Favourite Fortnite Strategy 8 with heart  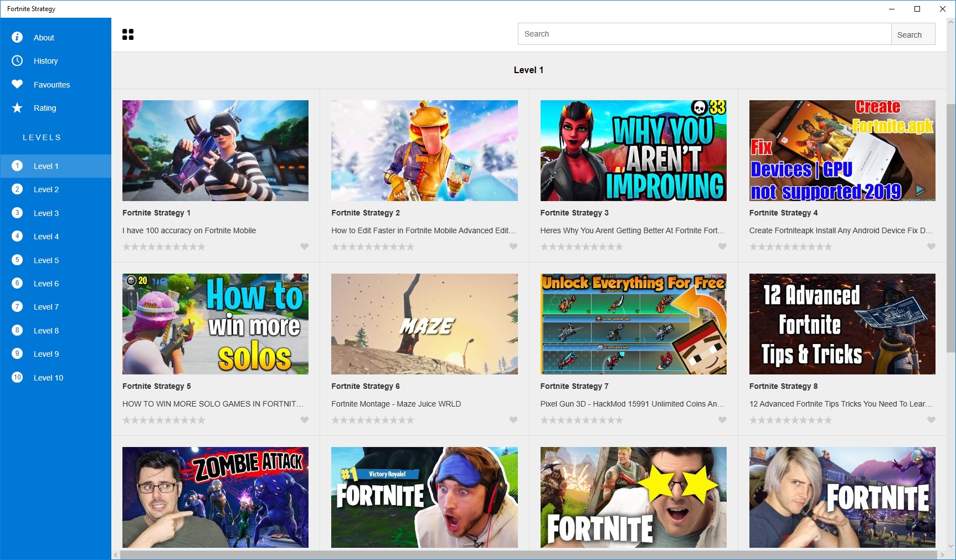pyautogui.click(x=931, y=420)
